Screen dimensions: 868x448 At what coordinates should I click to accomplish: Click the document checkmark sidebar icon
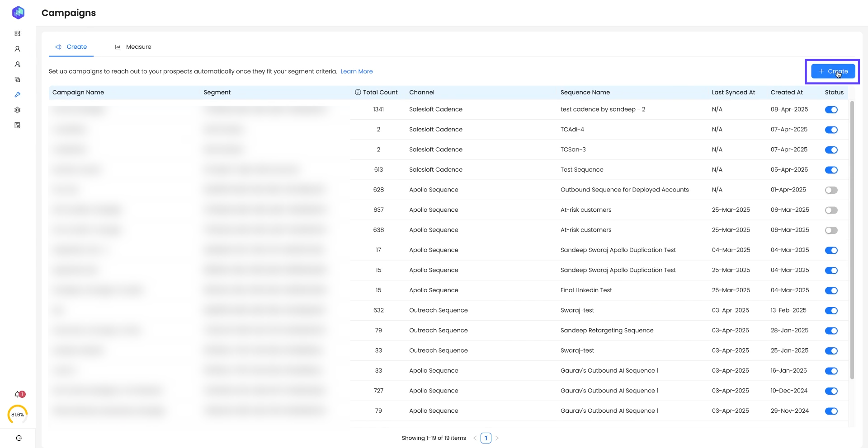pos(17,126)
